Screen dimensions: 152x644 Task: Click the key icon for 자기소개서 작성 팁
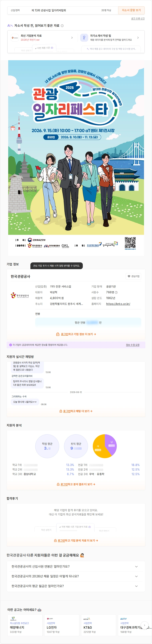84,38
